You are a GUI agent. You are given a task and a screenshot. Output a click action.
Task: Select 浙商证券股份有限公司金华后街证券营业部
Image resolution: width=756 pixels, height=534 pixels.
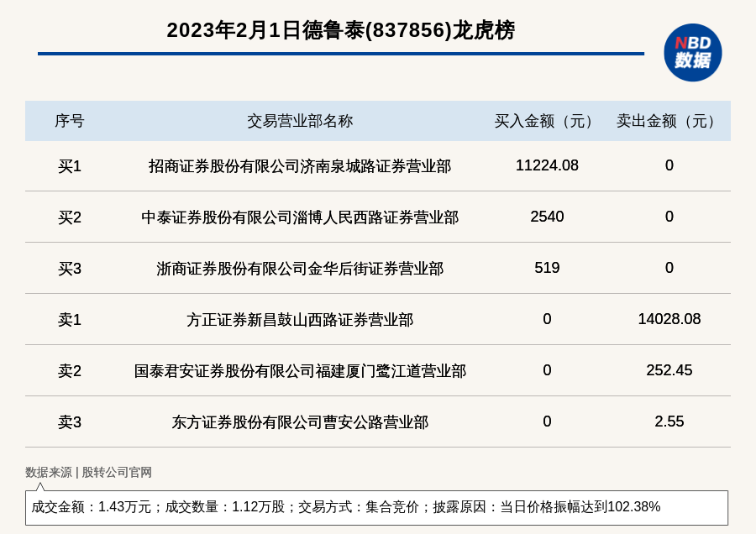pos(300,269)
